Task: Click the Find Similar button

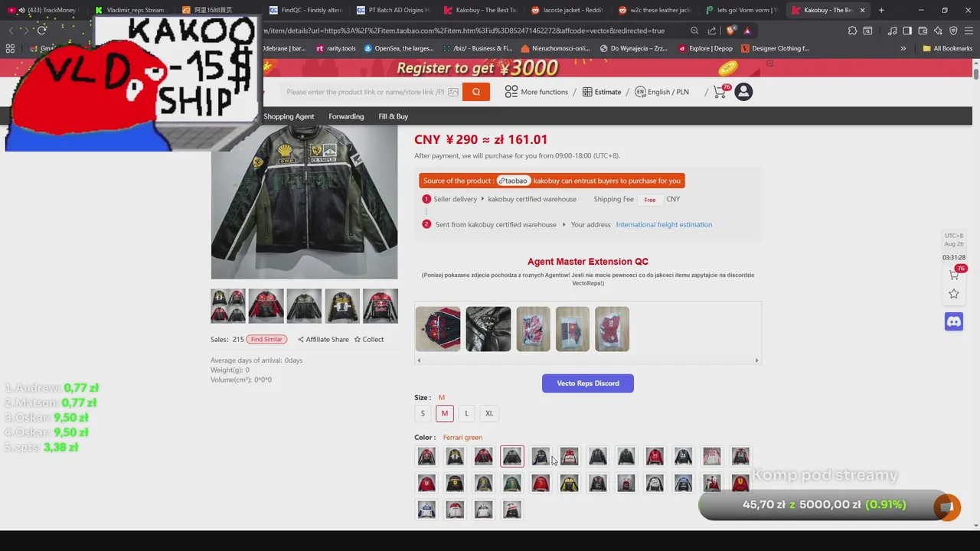Action: tap(266, 339)
